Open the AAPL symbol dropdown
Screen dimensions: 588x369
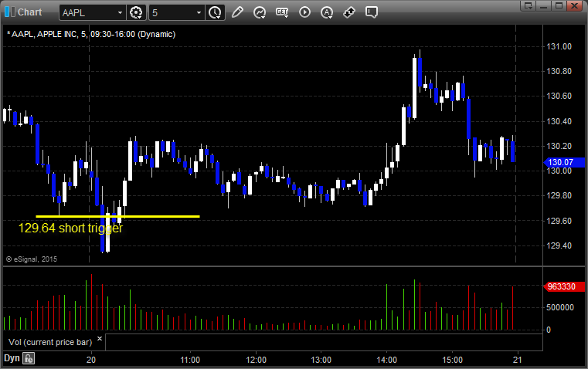tap(120, 12)
